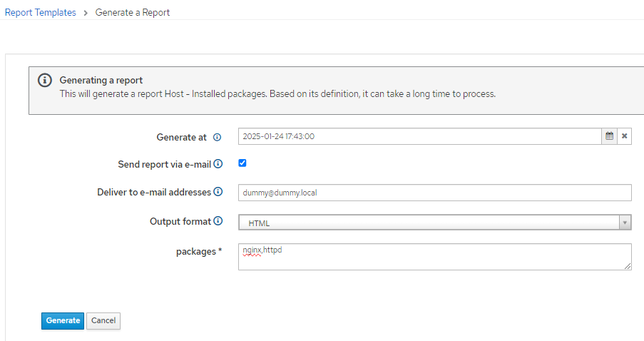The image size is (644, 341).
Task: Click the info icon beside Send report via e-mail
Action: (218, 164)
